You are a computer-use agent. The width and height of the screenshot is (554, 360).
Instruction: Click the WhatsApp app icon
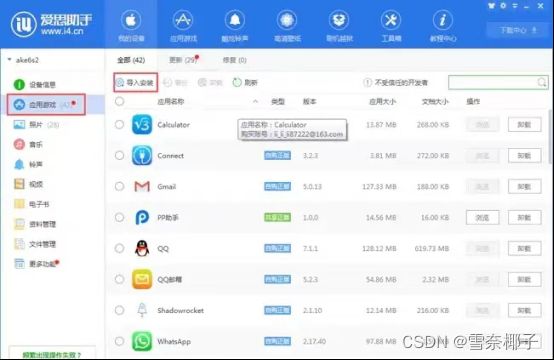(x=142, y=341)
